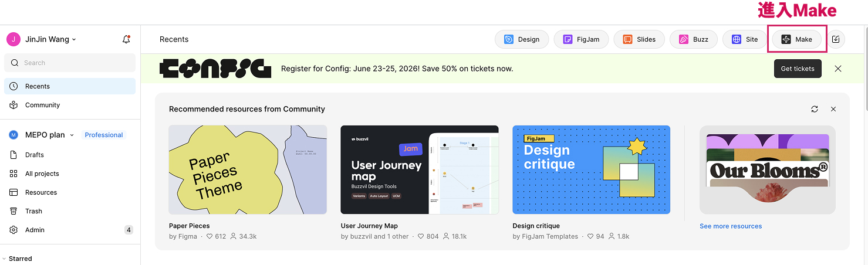Go to Community in sidebar
This screenshot has height=265, width=868.
tap(42, 105)
